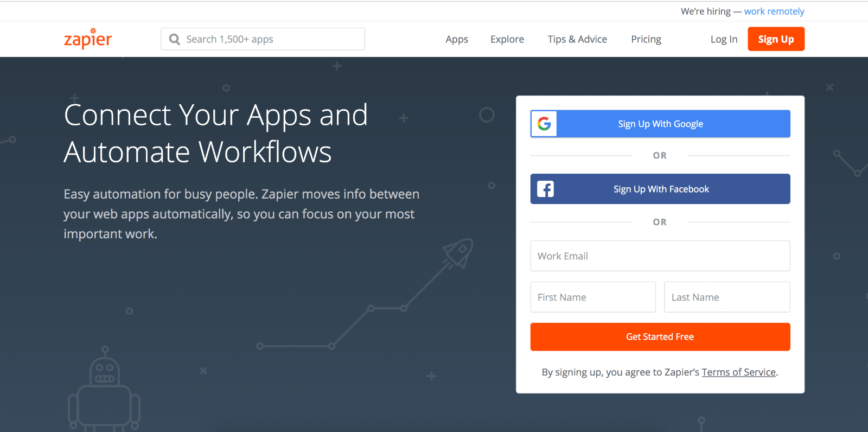The image size is (868, 432).
Task: Open the Terms of Service link
Action: coord(738,372)
